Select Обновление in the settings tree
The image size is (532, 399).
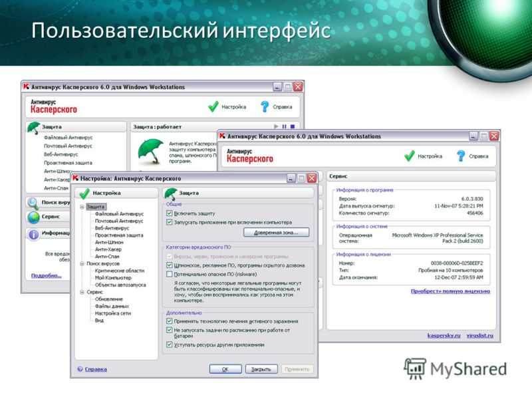[x=108, y=299]
